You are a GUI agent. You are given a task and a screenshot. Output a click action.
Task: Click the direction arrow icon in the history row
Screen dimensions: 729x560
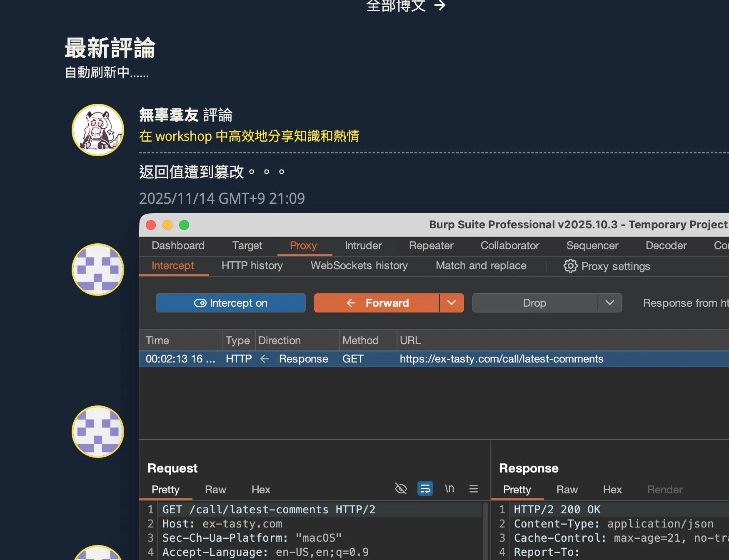point(265,359)
